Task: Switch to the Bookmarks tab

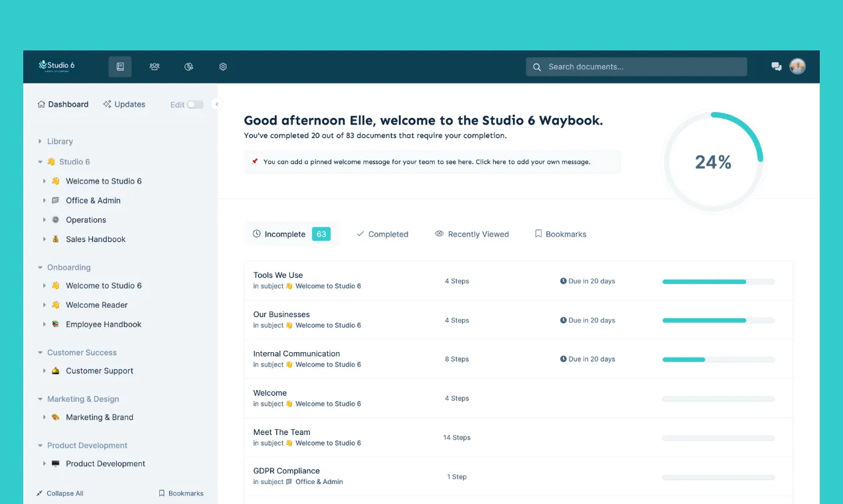Action: pyautogui.click(x=561, y=234)
